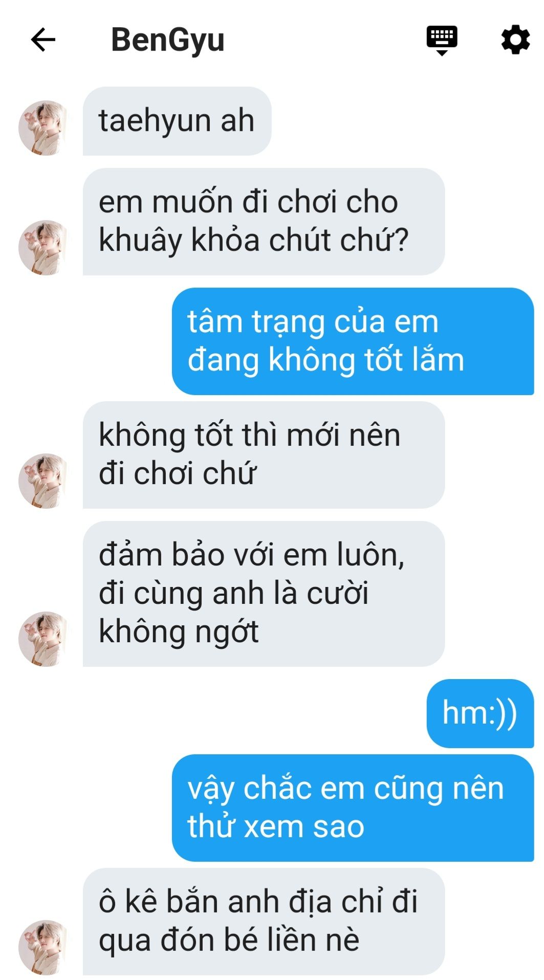Screen dimensions: 544x980
Task: Tap the BenGyu chat title
Action: (168, 40)
